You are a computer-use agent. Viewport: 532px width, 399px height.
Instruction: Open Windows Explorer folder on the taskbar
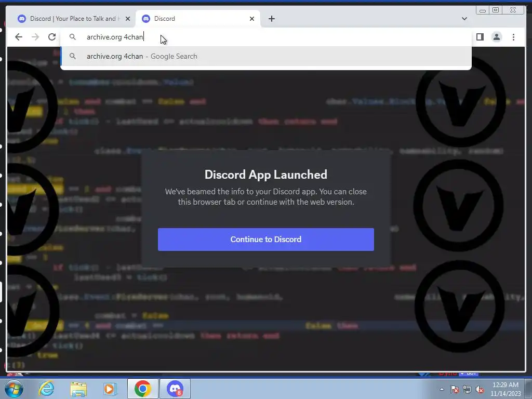click(x=78, y=389)
